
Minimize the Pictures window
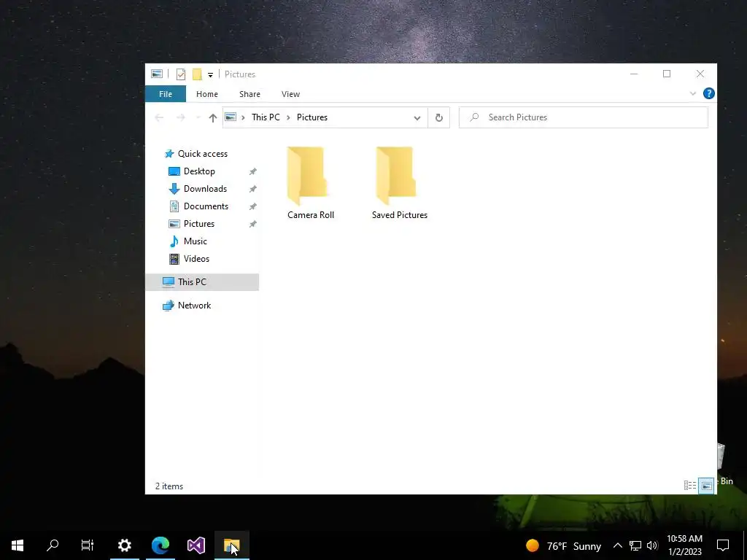tap(634, 74)
